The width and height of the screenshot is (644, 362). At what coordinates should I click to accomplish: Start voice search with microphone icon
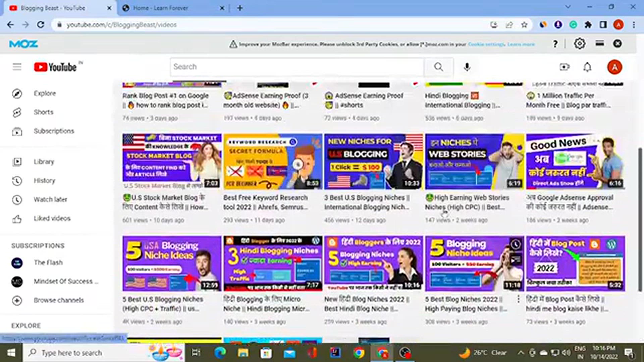click(467, 67)
